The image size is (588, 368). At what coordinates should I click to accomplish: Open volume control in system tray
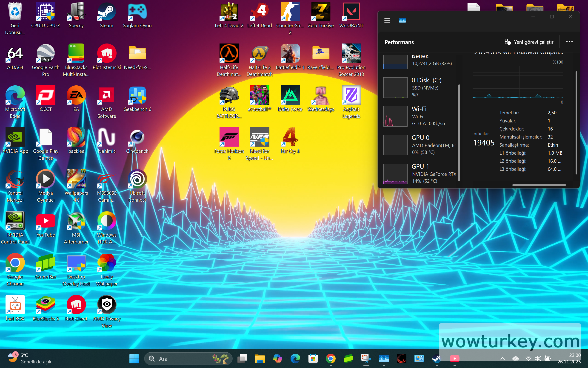pos(538,359)
